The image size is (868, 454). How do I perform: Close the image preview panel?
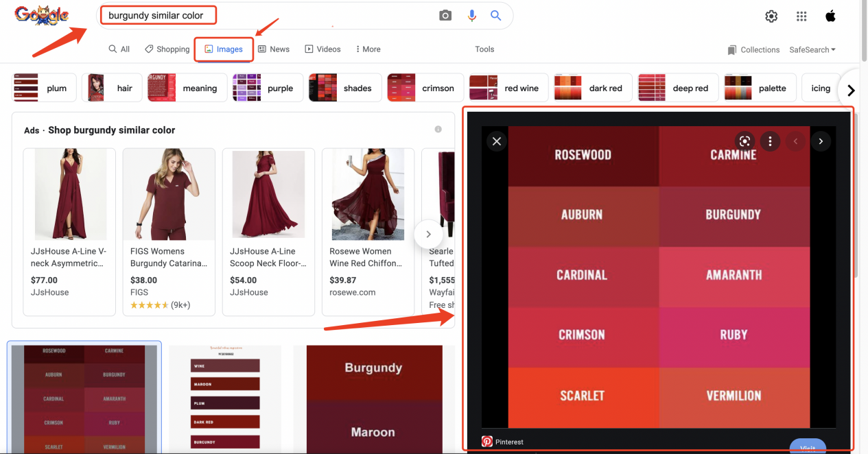(x=496, y=141)
